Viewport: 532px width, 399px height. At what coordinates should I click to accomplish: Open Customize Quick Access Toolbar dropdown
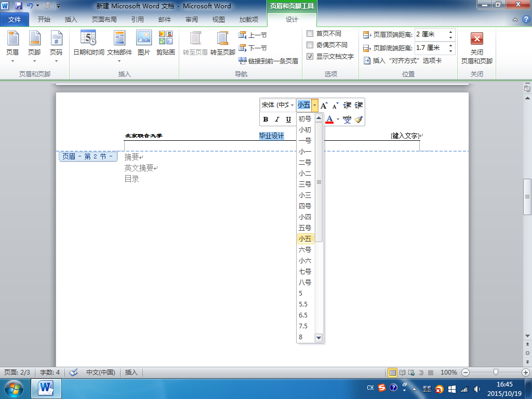[58, 6]
